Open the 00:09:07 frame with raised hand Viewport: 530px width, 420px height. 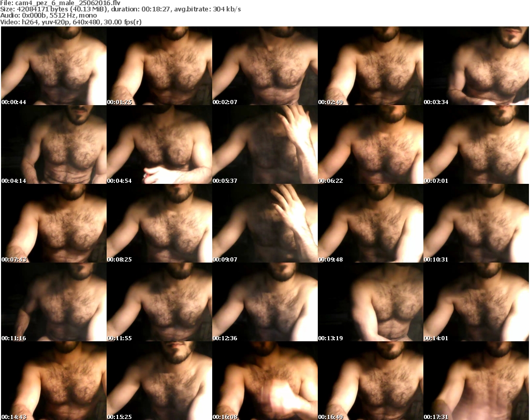click(x=264, y=224)
